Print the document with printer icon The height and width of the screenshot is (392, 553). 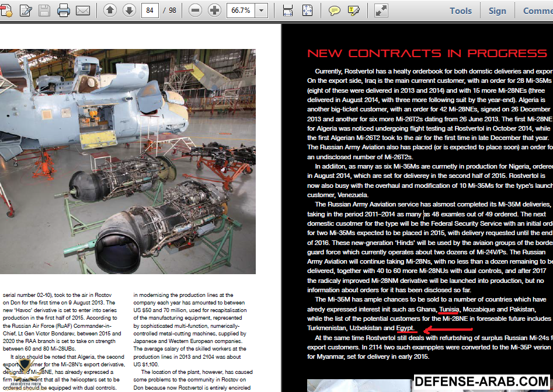pyautogui.click(x=64, y=10)
